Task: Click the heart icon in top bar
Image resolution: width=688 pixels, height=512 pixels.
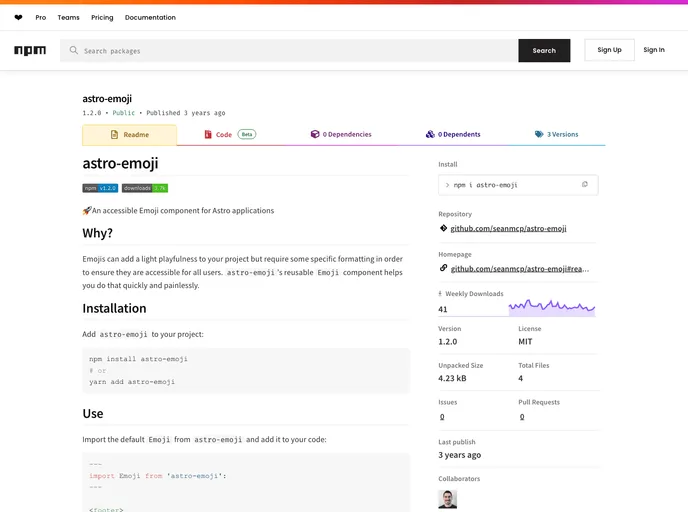Action: 18,18
